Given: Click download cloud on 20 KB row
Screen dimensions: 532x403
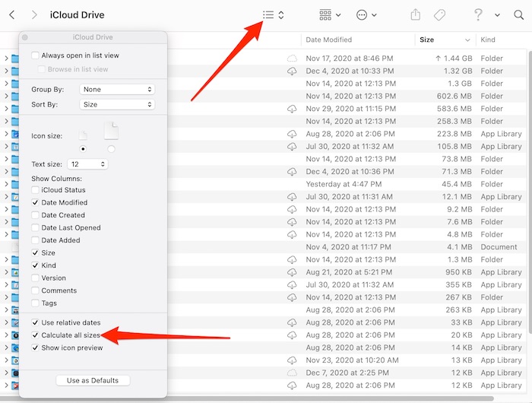Looking at the screenshot, I should tap(292, 335).
